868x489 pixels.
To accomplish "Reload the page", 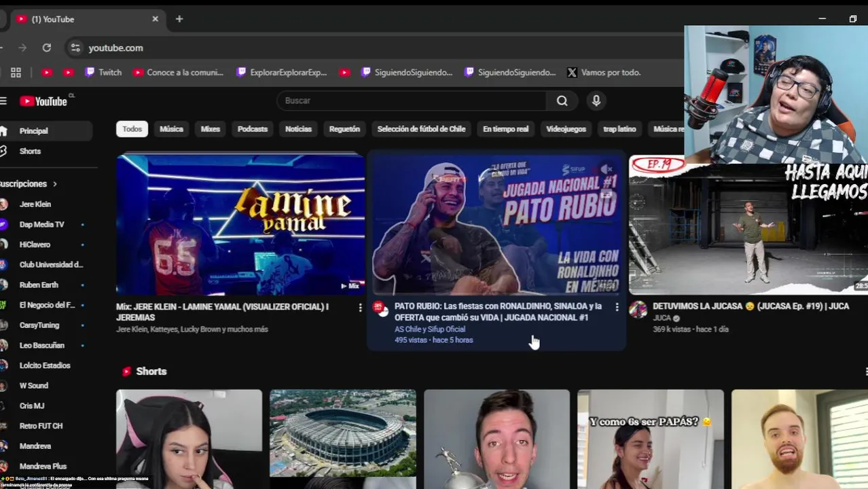I will tap(46, 48).
